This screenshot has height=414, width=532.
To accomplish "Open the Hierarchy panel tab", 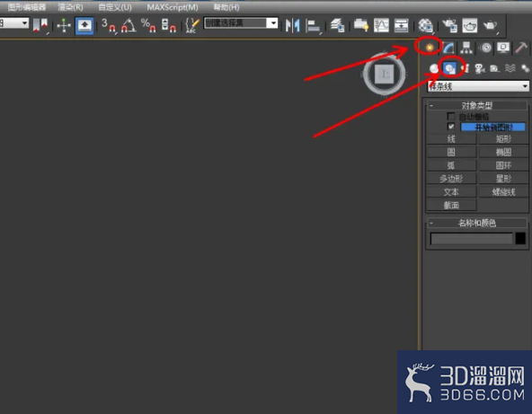I will 467,48.
